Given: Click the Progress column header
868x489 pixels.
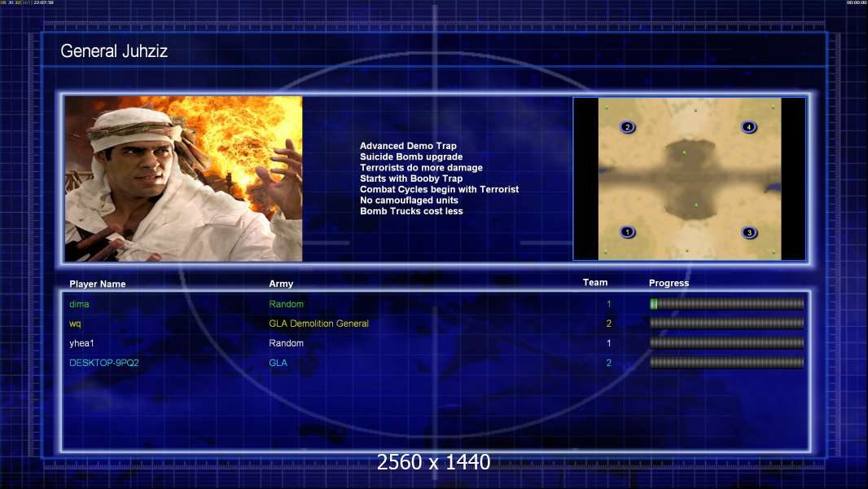Looking at the screenshot, I should tap(669, 283).
